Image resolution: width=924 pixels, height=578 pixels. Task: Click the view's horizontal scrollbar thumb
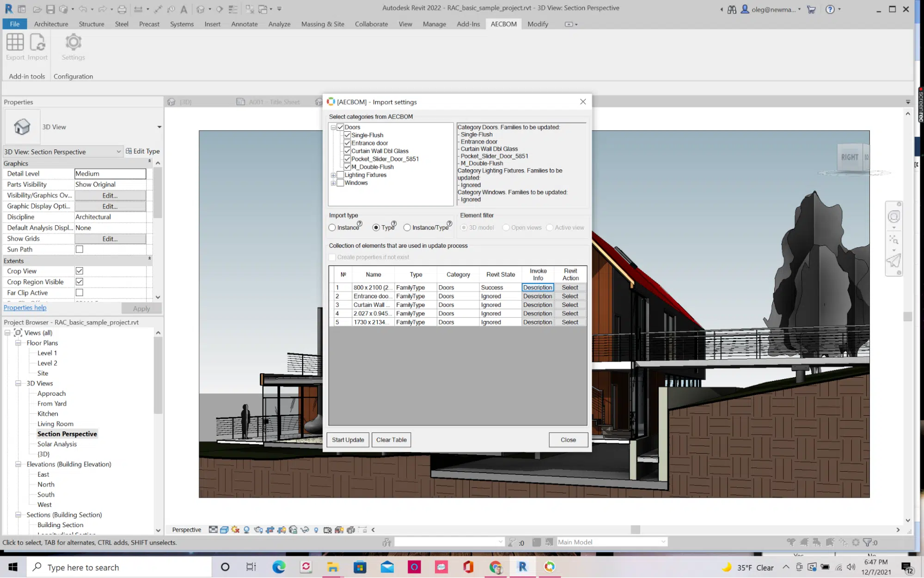(636, 530)
